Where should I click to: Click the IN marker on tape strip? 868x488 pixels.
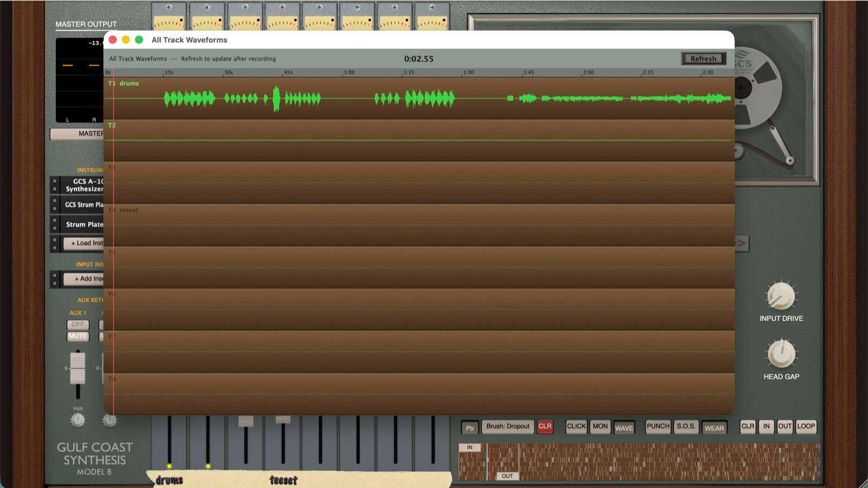click(x=470, y=447)
